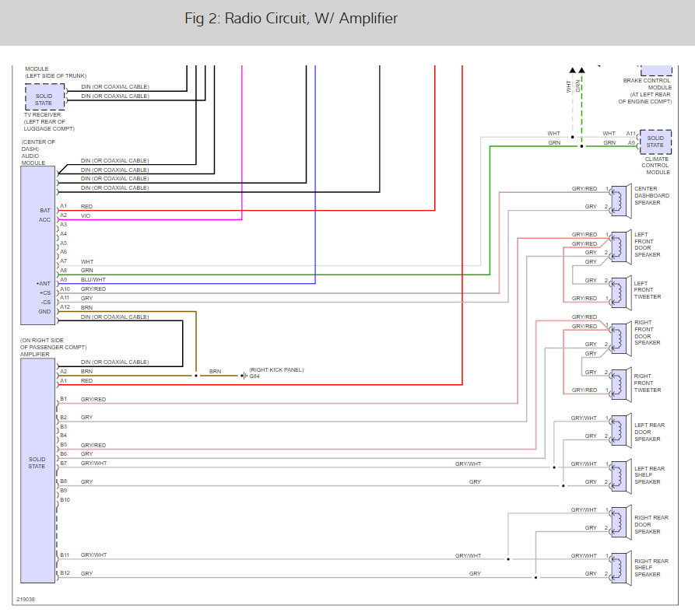This screenshot has width=695, height=616.
Task: Click 'BRAKE CONTROL MODULE' label
Action: click(647, 84)
